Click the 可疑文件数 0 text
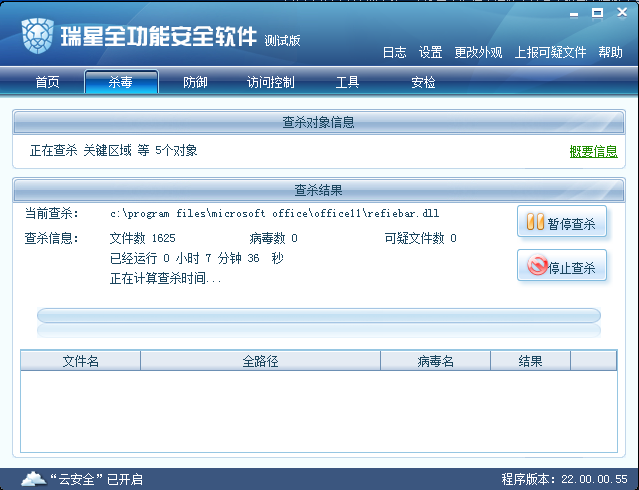 coord(421,238)
